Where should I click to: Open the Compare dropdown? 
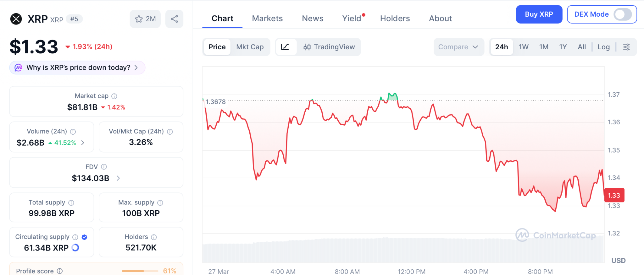click(458, 47)
